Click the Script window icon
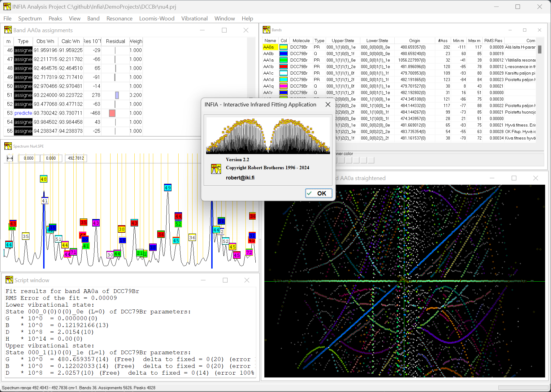Screen dimensions: 551x392 click(9, 280)
